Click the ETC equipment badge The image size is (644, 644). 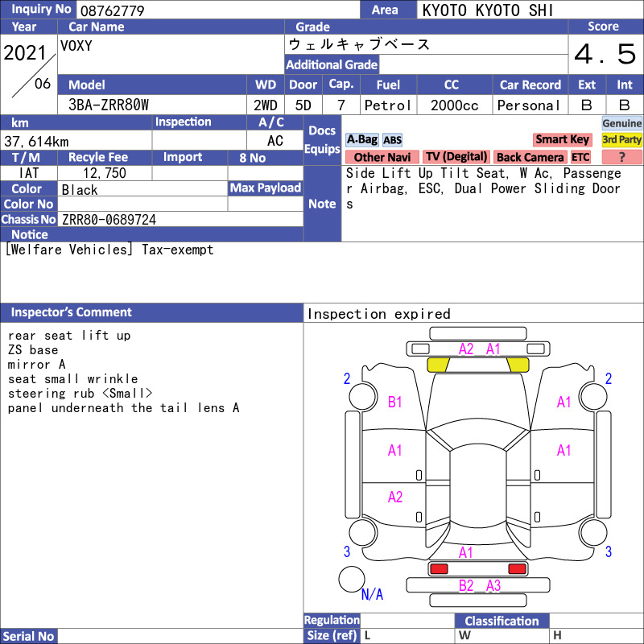pyautogui.click(x=580, y=157)
